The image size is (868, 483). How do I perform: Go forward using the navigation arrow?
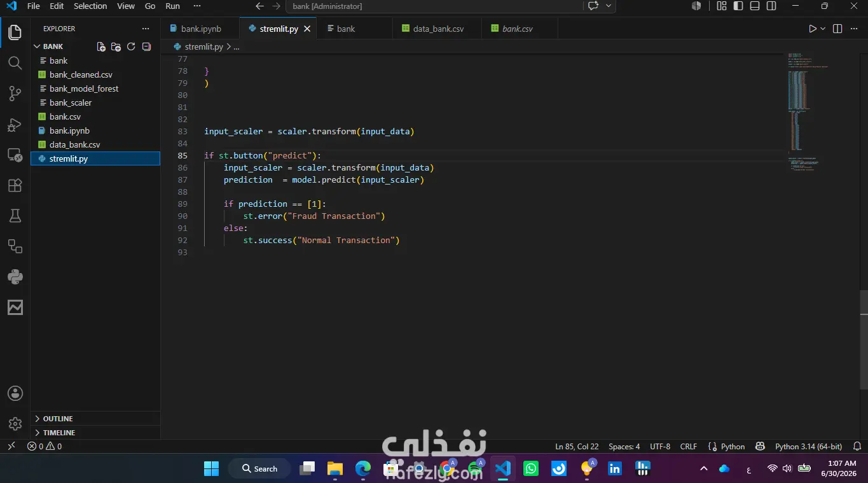point(276,6)
